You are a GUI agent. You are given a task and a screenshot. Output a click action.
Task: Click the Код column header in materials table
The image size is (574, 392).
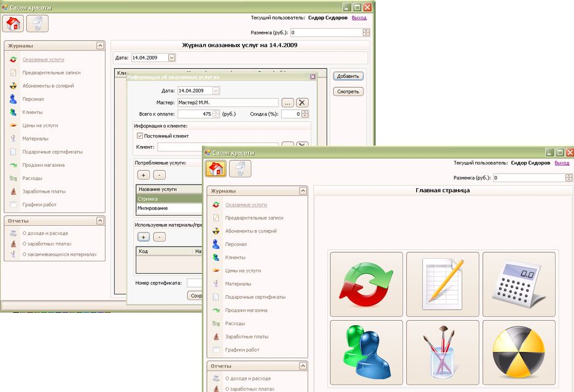pyautogui.click(x=165, y=252)
